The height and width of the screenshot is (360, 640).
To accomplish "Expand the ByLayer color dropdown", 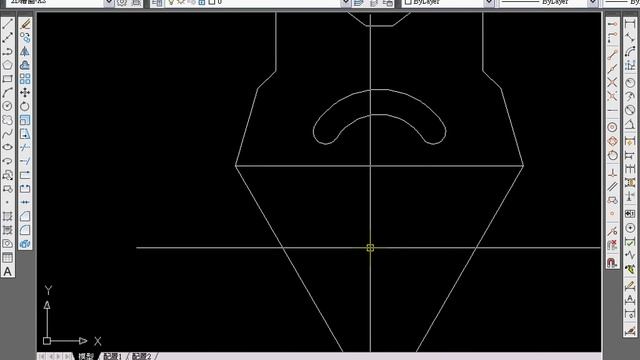I will [x=489, y=2].
